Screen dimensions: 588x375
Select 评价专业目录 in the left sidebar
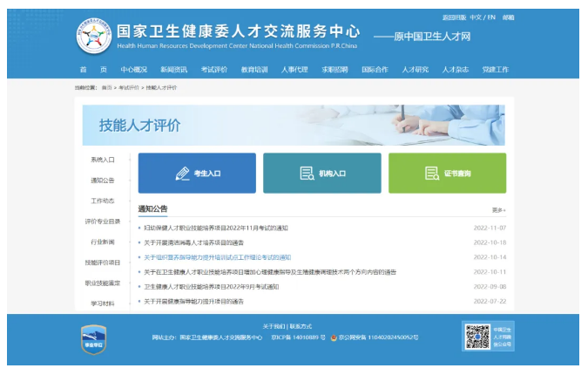click(103, 222)
